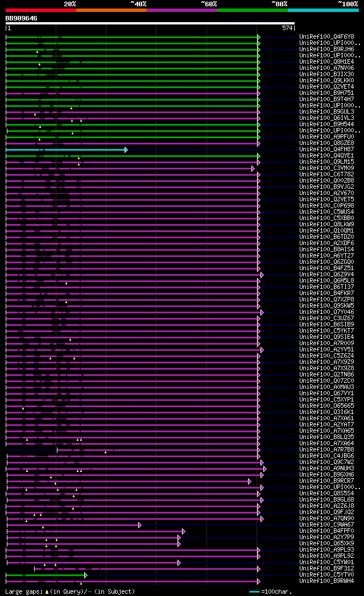Click the arrowhead ending C3VM09 alignment bar
364x596 pixels.
coord(253,169)
